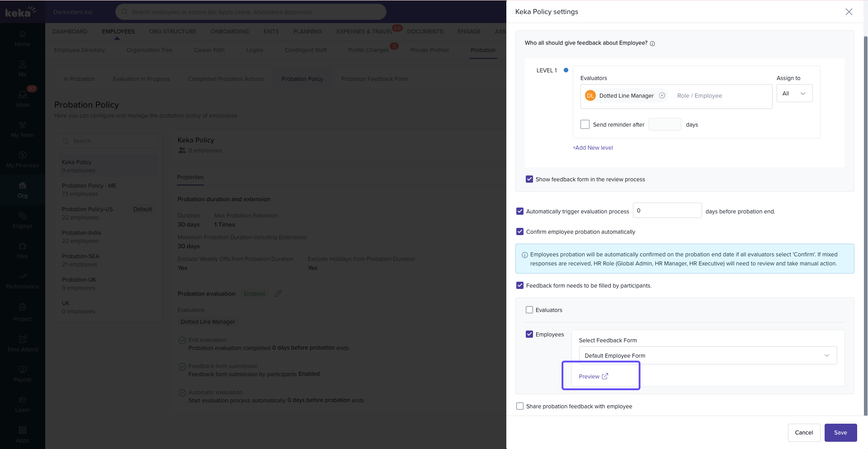The height and width of the screenshot is (449, 868).
Task: Open the Assign to dropdown
Action: pyautogui.click(x=794, y=94)
